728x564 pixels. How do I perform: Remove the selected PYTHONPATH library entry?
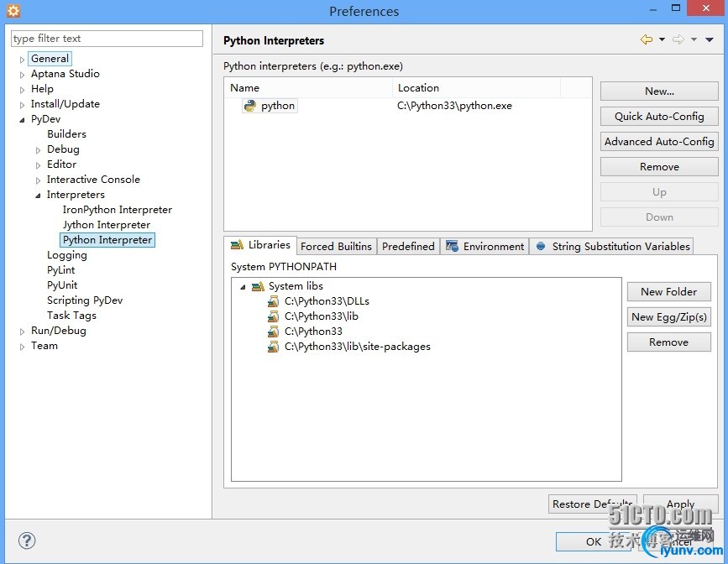[668, 342]
